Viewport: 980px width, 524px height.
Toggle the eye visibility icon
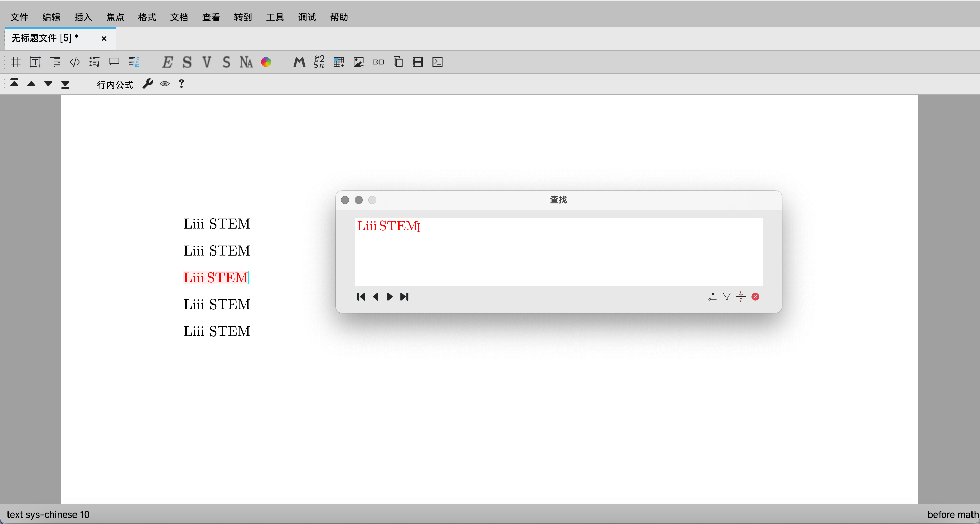(164, 84)
